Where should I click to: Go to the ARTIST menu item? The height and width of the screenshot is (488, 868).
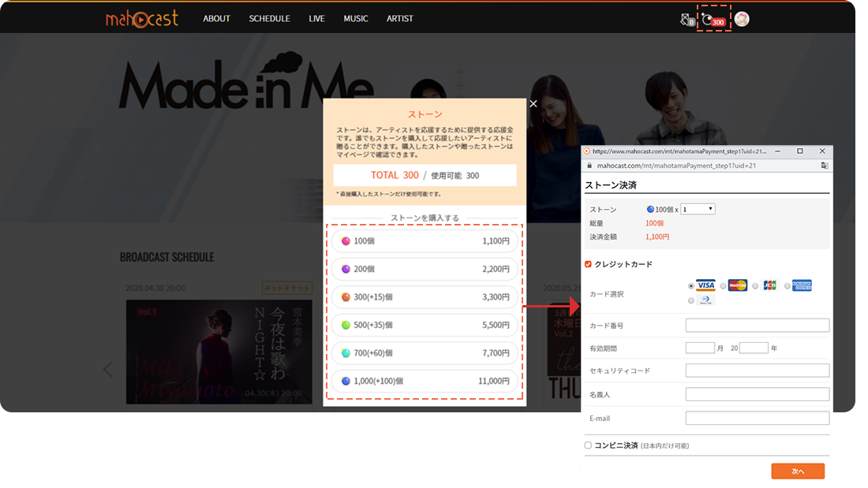click(400, 18)
